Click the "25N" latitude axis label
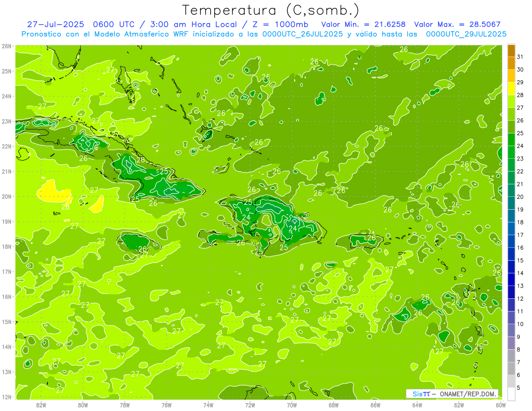Image resolution: width=532 pixels, height=411 pixels. [6, 71]
